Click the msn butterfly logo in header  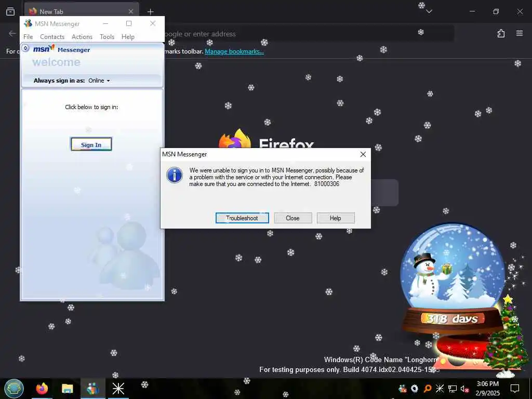[44, 49]
